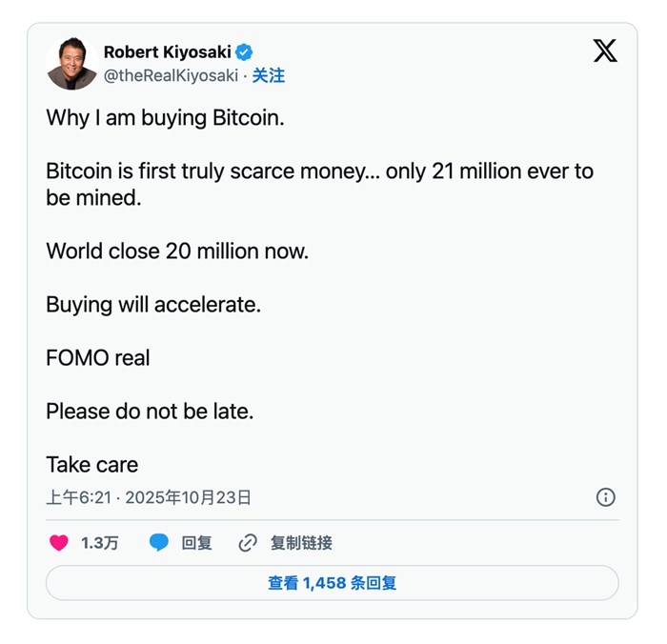667x644 pixels.
Task: Click the 'Buying will accelerate' line
Action: point(153,305)
